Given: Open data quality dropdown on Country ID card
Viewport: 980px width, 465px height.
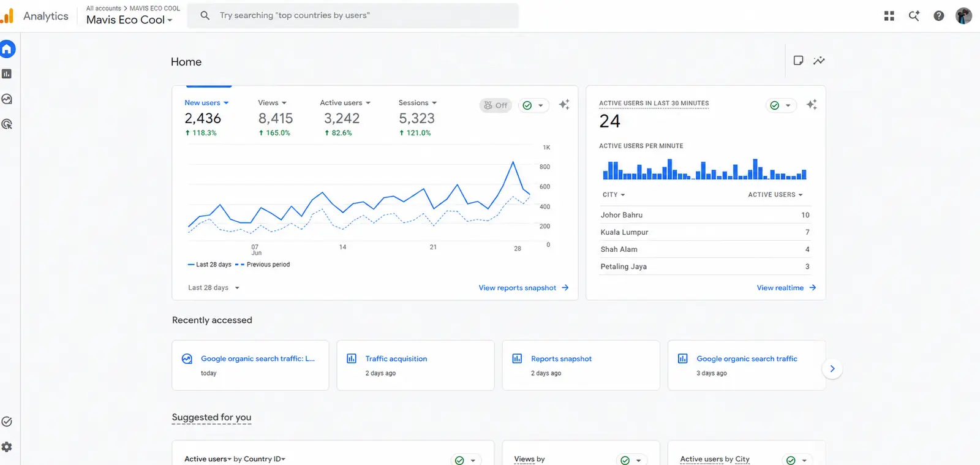Looking at the screenshot, I should point(466,460).
